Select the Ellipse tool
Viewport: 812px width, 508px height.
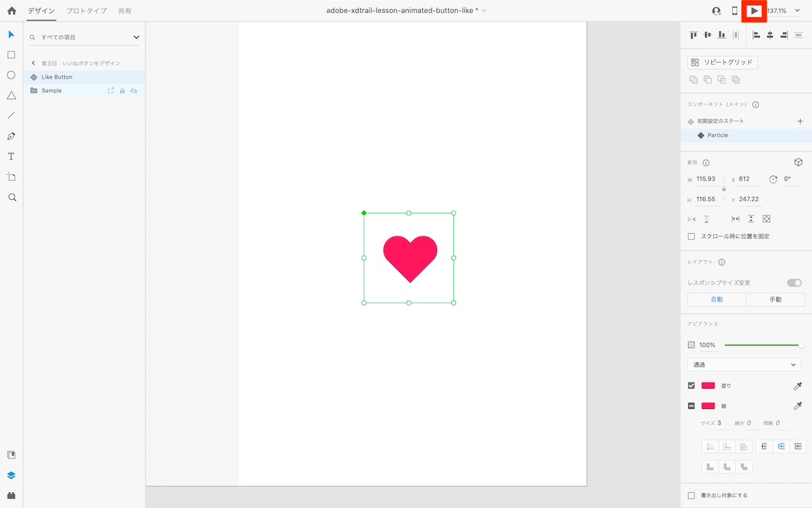[x=12, y=75]
